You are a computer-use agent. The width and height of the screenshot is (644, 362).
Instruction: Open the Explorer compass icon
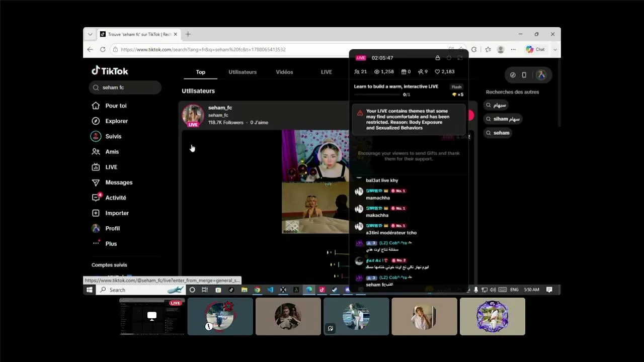pos(96,121)
